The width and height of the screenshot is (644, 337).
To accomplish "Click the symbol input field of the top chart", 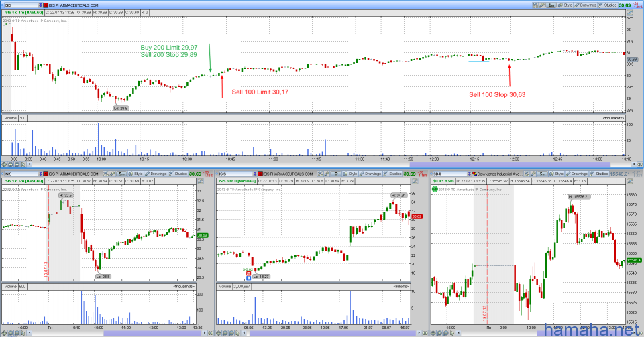I will pos(21,5).
